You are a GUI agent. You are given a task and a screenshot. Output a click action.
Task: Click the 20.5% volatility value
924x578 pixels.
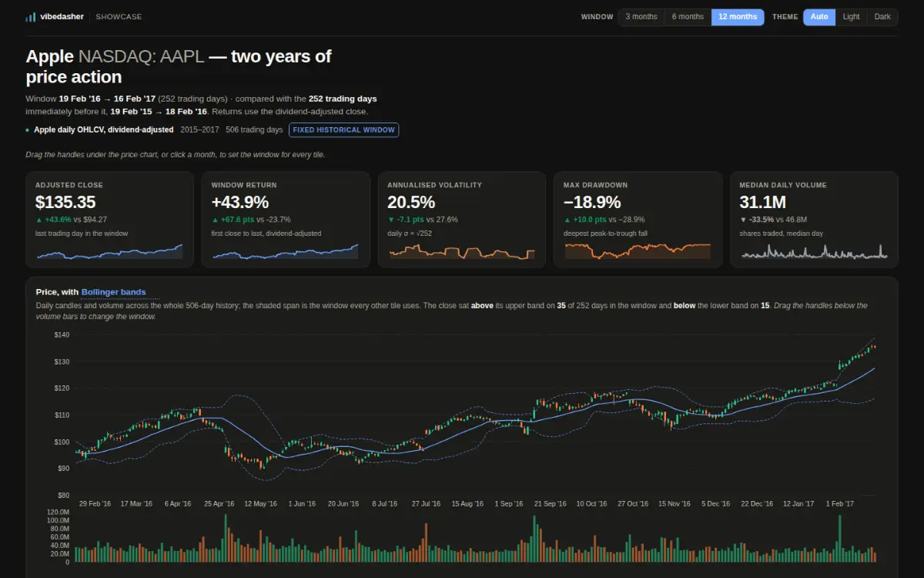[x=411, y=203]
